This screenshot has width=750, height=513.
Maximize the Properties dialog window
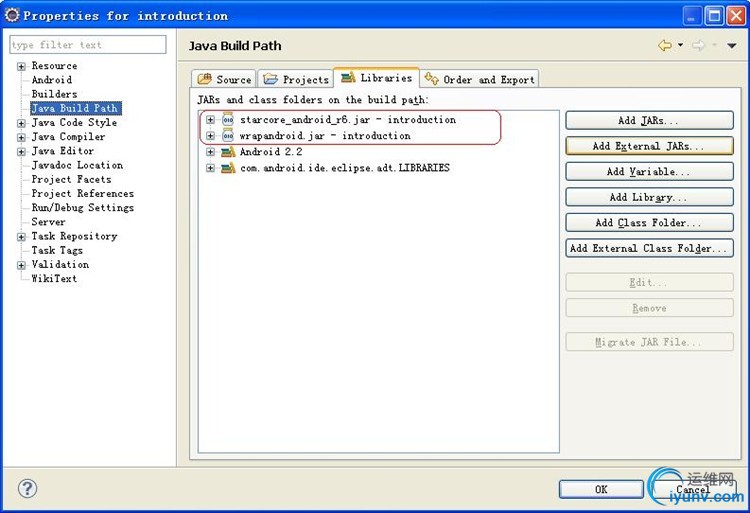(714, 16)
